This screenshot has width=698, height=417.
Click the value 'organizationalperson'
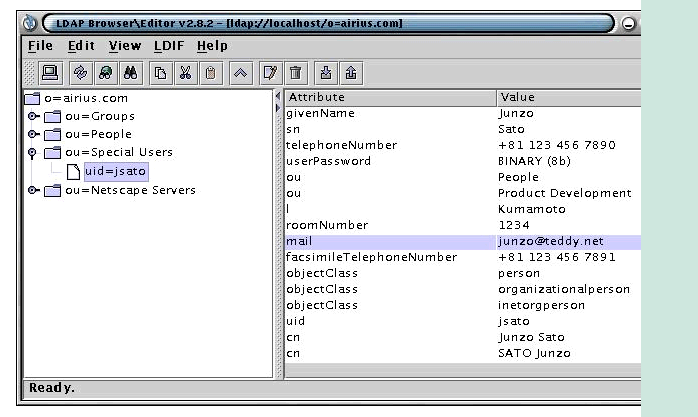pyautogui.click(x=564, y=290)
